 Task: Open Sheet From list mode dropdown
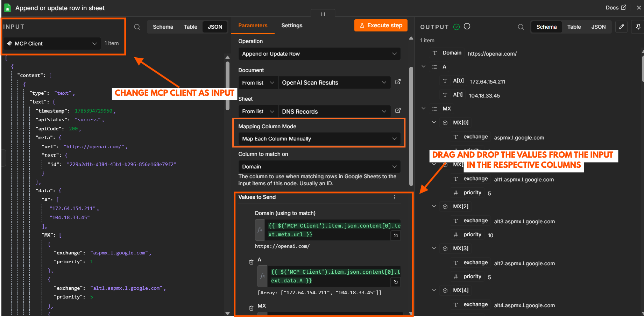[258, 111]
